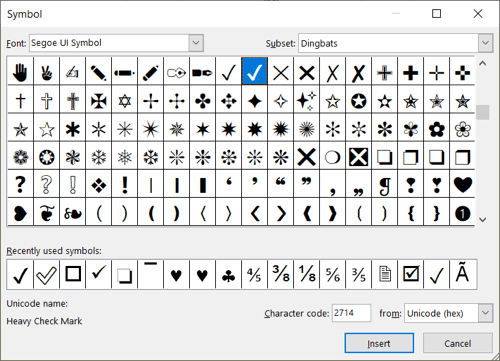Screen dimensions: 500x361
Task: Click the Character code input field
Action: coord(351,313)
